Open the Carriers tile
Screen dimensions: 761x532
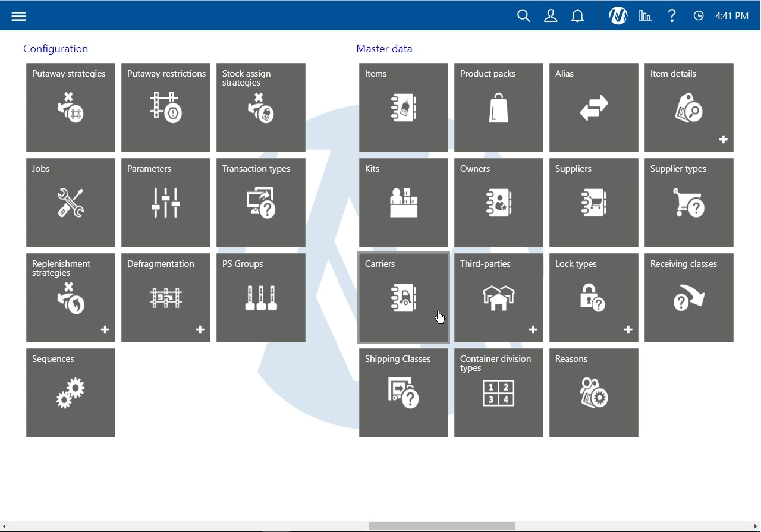pos(404,298)
